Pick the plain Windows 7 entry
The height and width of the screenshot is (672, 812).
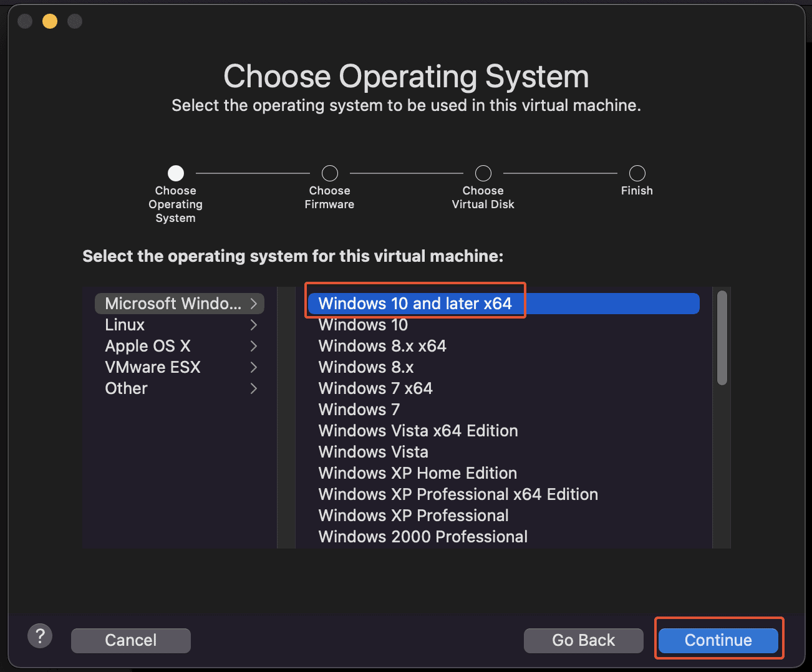tap(504, 410)
